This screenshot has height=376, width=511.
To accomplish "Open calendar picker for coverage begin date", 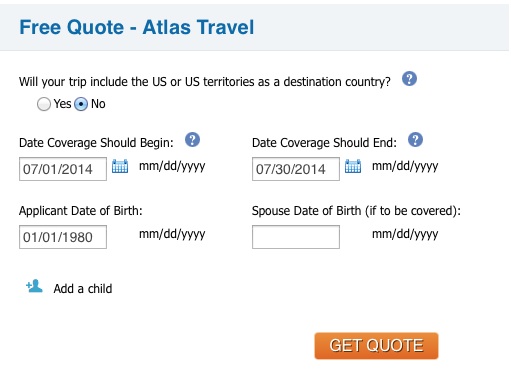I will (x=120, y=166).
